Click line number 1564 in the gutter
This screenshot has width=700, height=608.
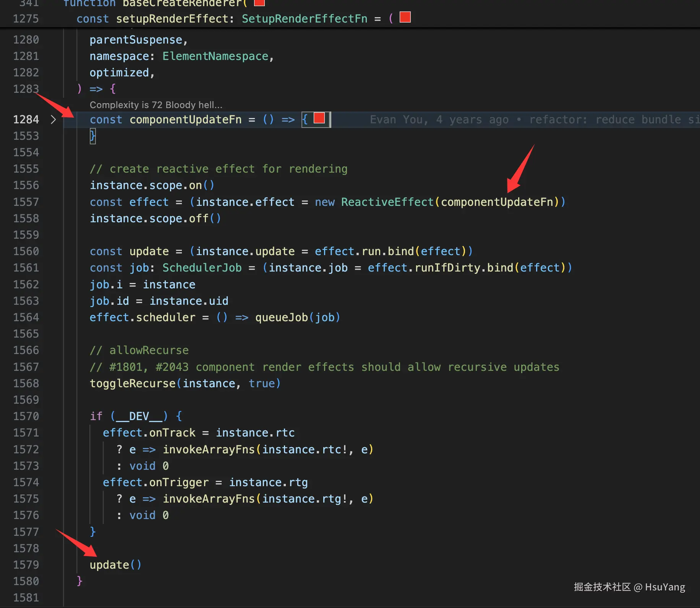coord(26,317)
